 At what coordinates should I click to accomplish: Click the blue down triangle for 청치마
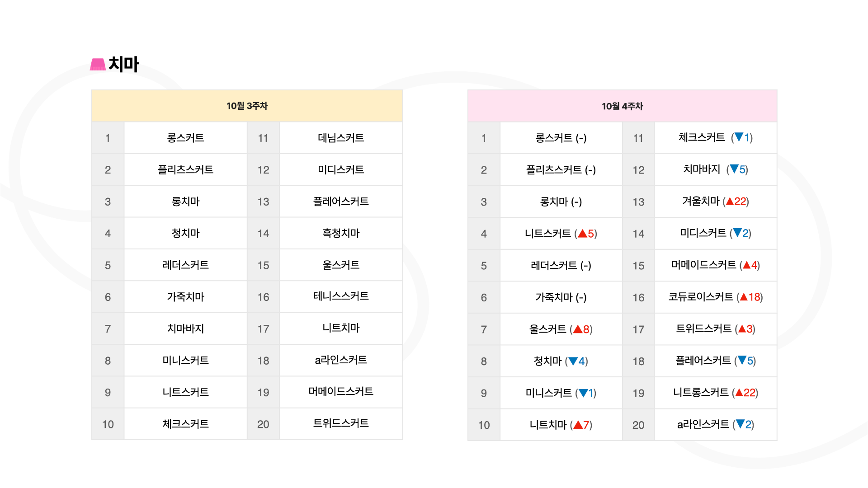(573, 361)
